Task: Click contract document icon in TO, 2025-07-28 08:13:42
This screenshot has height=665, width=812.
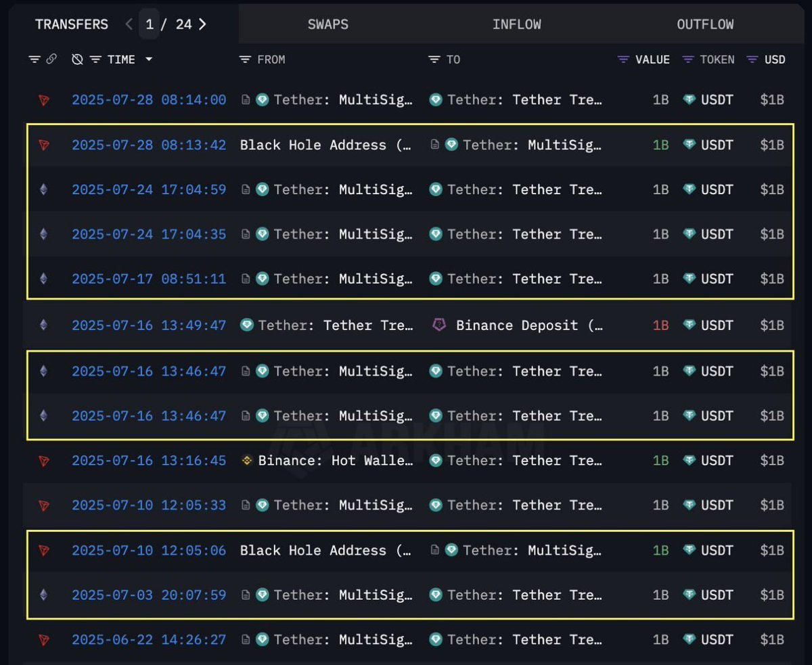Action: (x=436, y=145)
